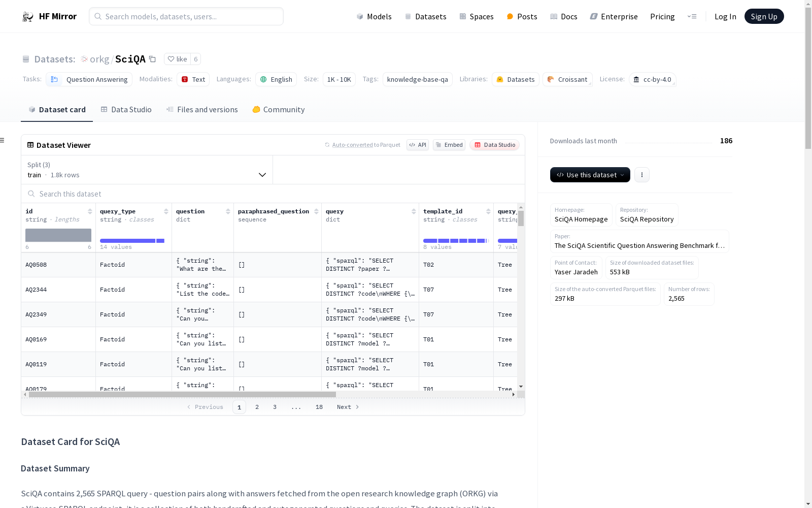The image size is (812, 508).
Task: Expand the Split train dropdown
Action: [x=147, y=170]
